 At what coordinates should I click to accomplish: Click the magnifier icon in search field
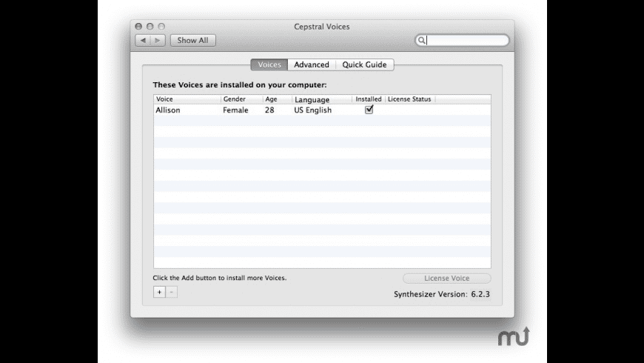pos(421,40)
